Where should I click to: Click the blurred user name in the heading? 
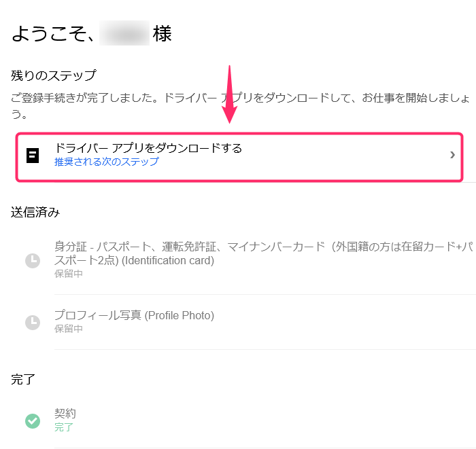[x=124, y=33]
